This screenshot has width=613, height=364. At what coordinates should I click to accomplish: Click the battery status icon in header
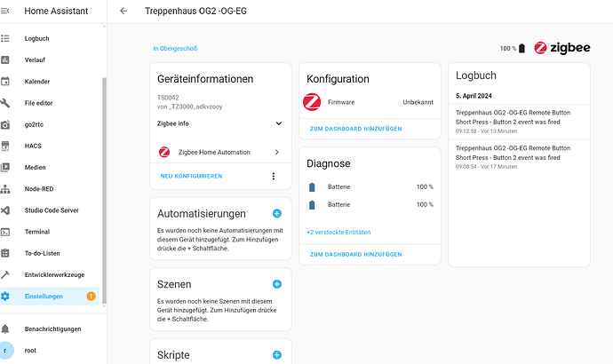tap(522, 49)
